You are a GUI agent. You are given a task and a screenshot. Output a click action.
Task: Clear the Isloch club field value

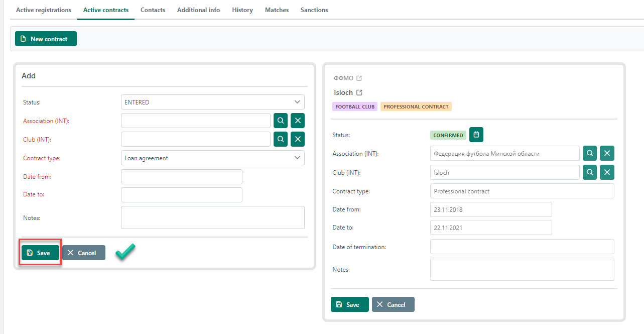pos(607,172)
